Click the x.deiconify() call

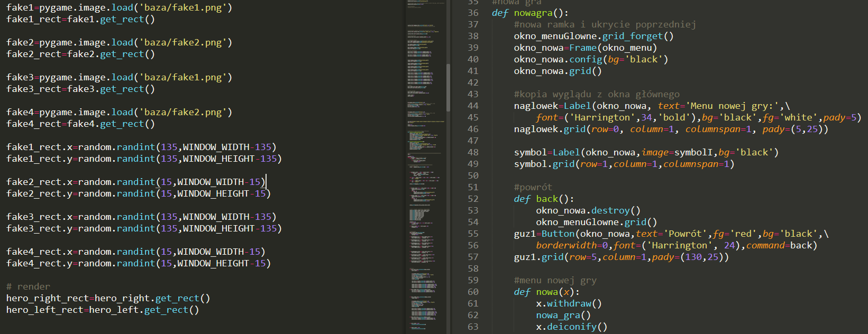click(x=571, y=327)
